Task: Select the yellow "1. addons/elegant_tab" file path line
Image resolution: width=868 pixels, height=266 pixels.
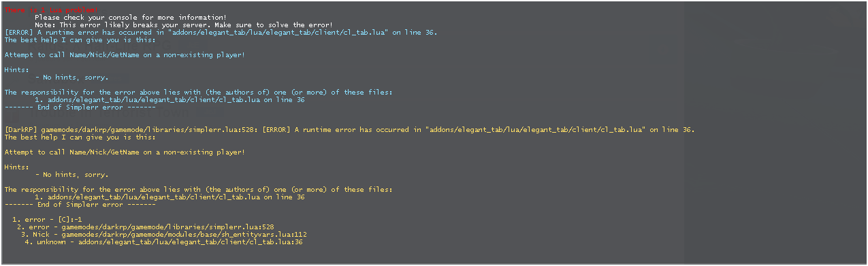Action: point(170,197)
